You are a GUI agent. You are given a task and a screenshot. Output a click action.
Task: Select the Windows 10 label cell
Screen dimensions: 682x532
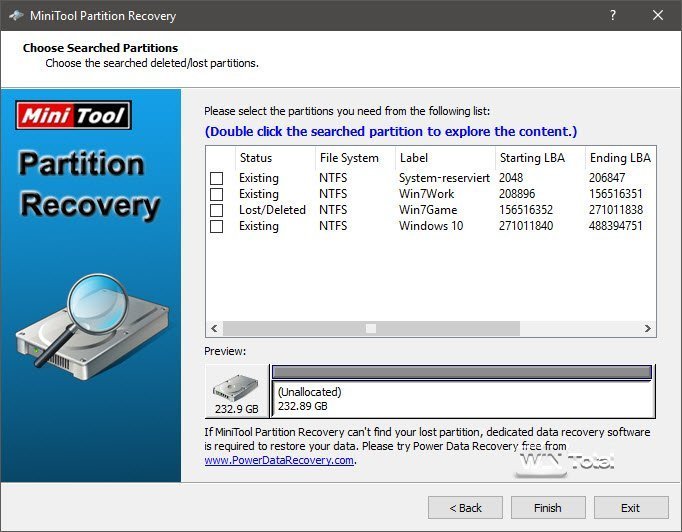pos(431,226)
